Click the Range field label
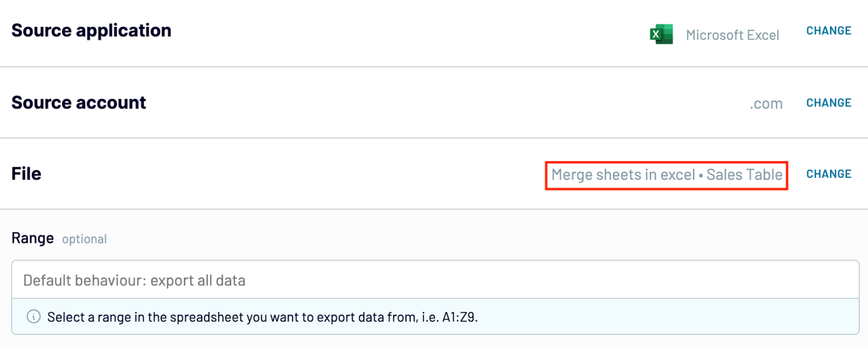The width and height of the screenshot is (868, 349). pyautogui.click(x=33, y=238)
